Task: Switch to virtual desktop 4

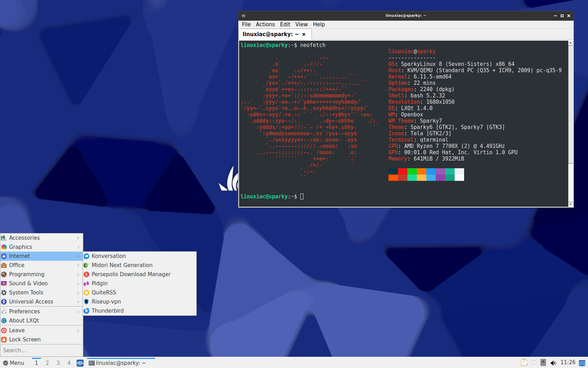Action: pyautogui.click(x=69, y=363)
